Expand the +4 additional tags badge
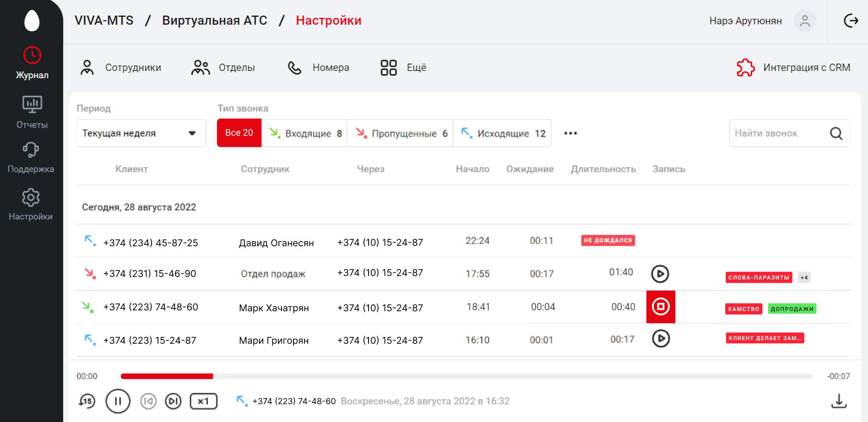 click(x=804, y=277)
